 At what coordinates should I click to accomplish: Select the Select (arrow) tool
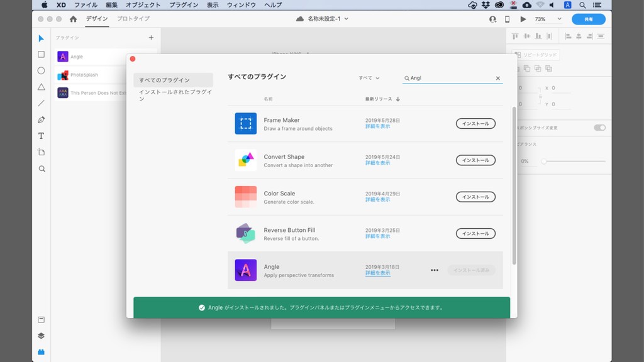click(41, 38)
